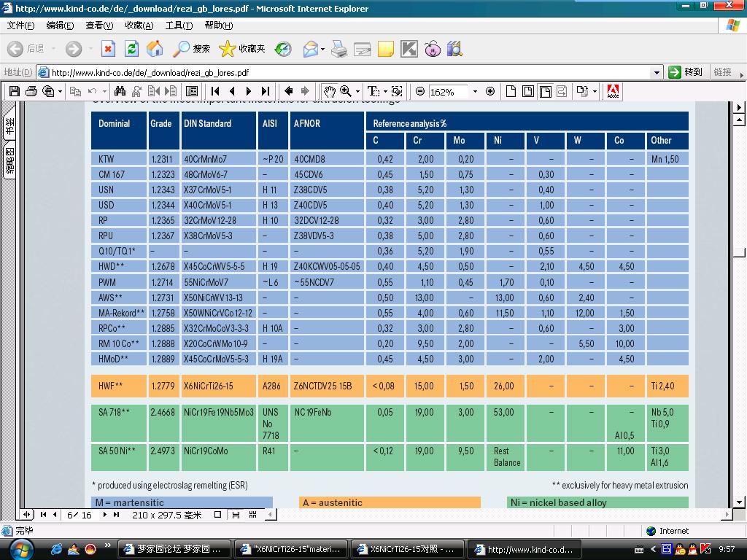
Task: Enable facing pages layout
Action: click(253, 515)
